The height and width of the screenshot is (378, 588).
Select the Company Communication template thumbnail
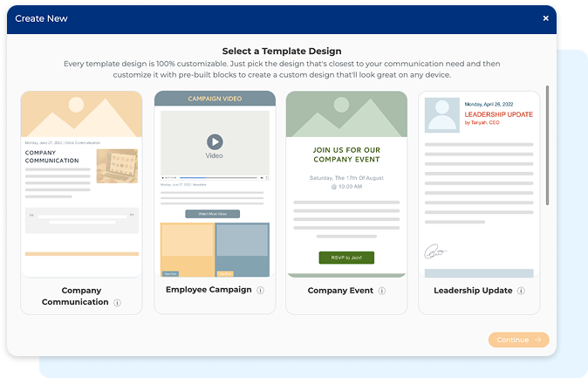click(x=81, y=184)
